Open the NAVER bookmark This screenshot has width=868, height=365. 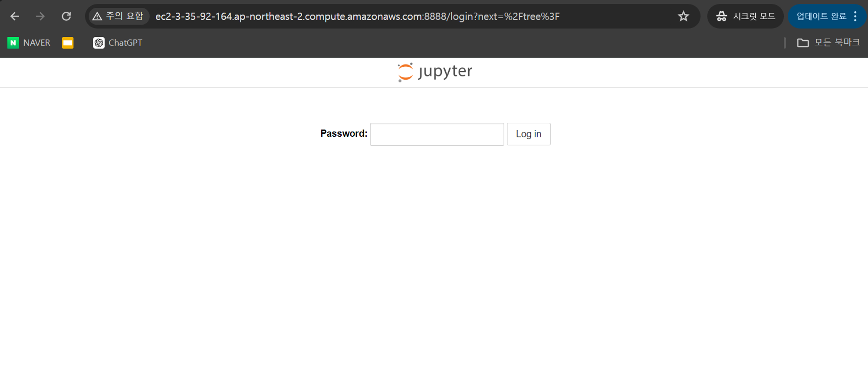point(29,43)
